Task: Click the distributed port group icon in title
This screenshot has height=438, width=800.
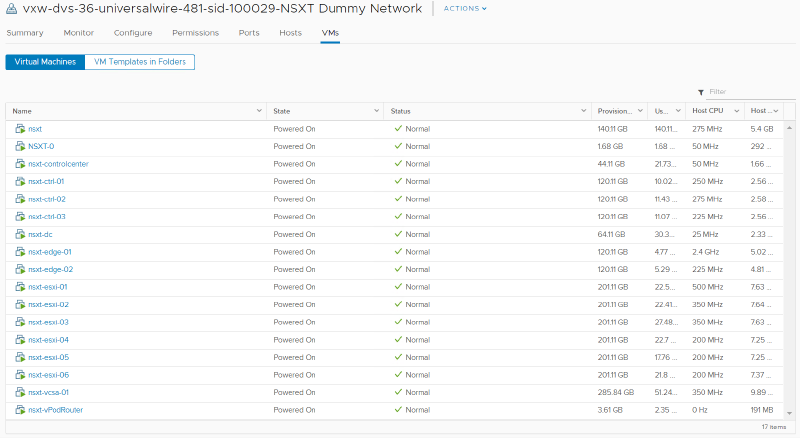Action: [x=11, y=9]
